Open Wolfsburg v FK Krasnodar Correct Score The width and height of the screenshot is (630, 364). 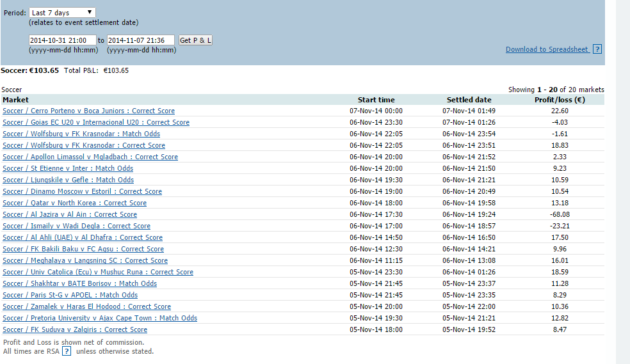click(84, 145)
